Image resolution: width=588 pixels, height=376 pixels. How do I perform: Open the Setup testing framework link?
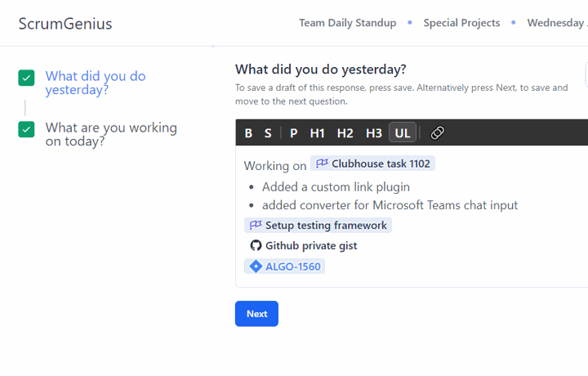[x=325, y=225]
